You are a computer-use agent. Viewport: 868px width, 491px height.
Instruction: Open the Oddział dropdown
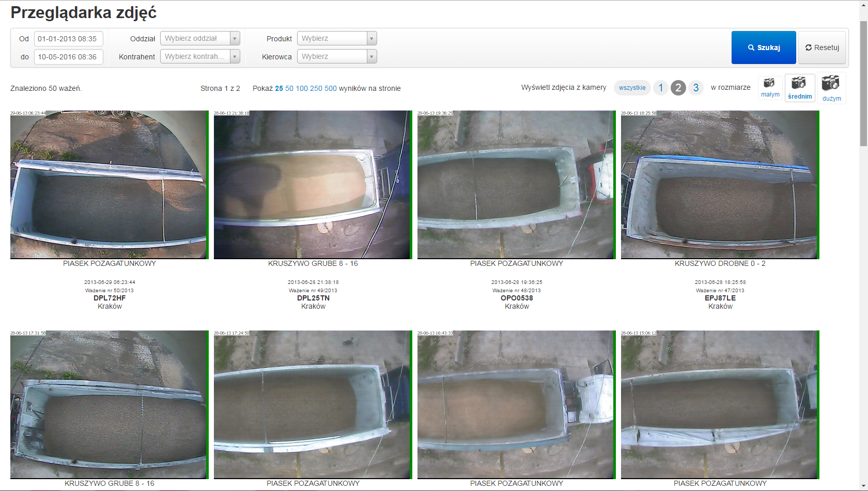pyautogui.click(x=200, y=38)
